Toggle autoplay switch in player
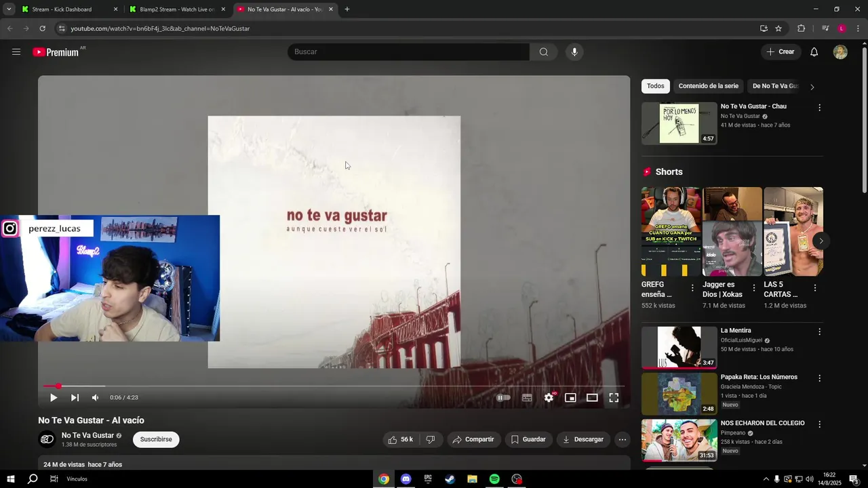 coord(503,398)
